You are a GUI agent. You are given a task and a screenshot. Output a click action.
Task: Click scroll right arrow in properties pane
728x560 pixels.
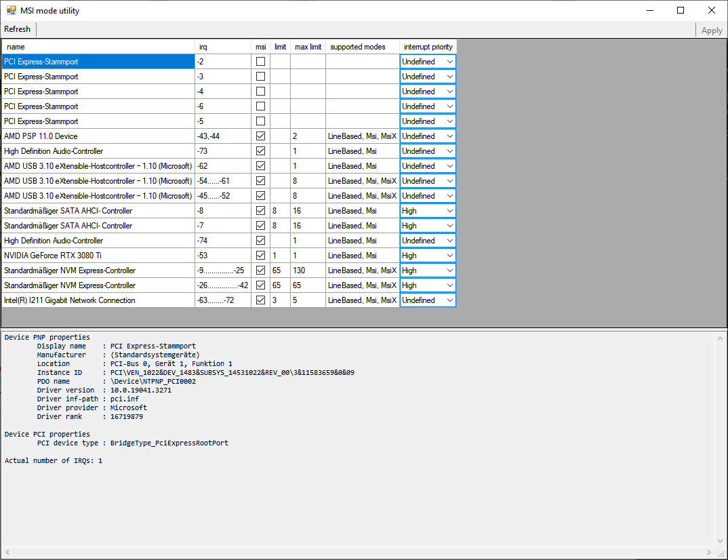point(708,552)
